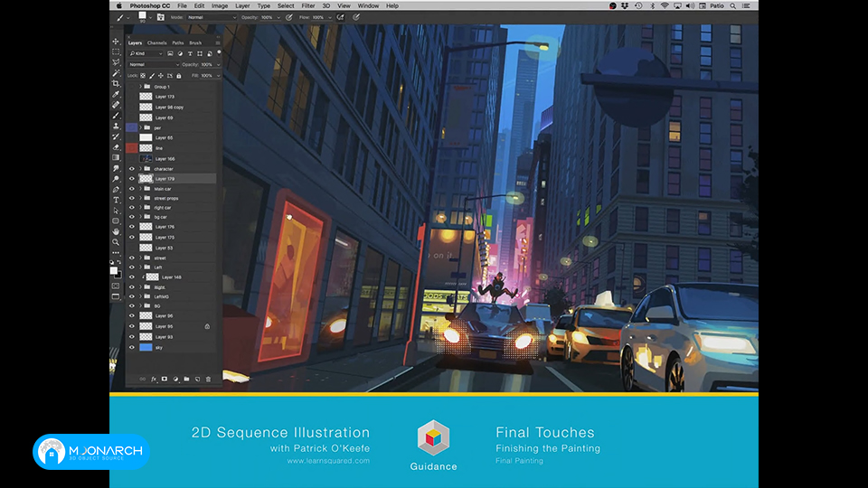Viewport: 868px width, 488px height.
Task: Open the Image menu
Action: [x=219, y=5]
